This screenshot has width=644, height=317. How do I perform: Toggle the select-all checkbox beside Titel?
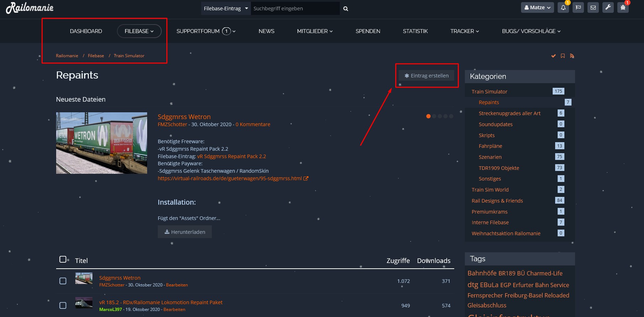(x=63, y=259)
